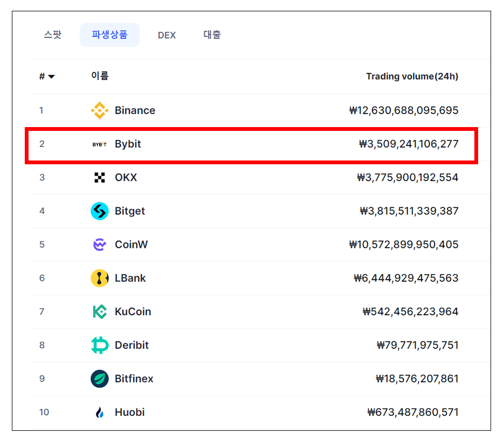
Task: Click the Huobi flame logo icon
Action: [x=100, y=413]
